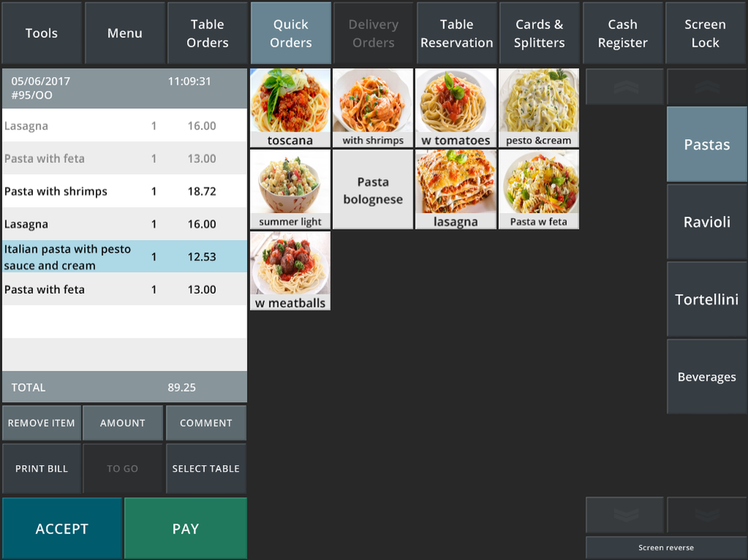Toggle Screen reverse layout
The width and height of the screenshot is (748, 560).
(666, 547)
